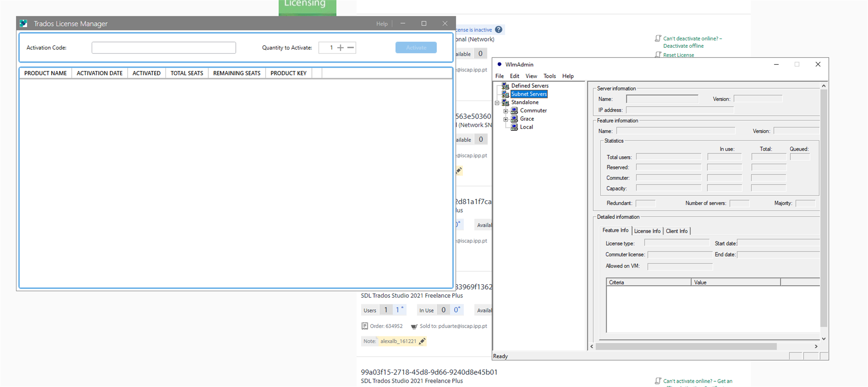Click the Value column header

736,282
